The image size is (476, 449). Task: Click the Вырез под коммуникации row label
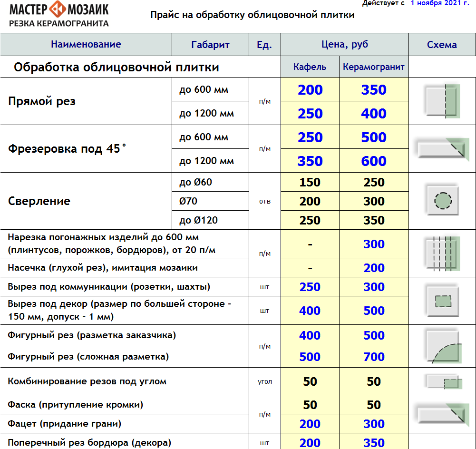pos(109,287)
